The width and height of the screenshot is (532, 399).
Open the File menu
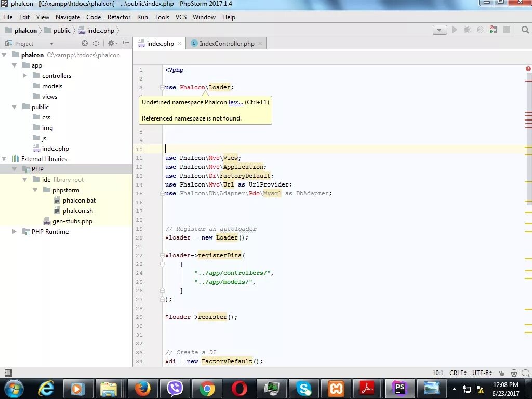coord(8,17)
